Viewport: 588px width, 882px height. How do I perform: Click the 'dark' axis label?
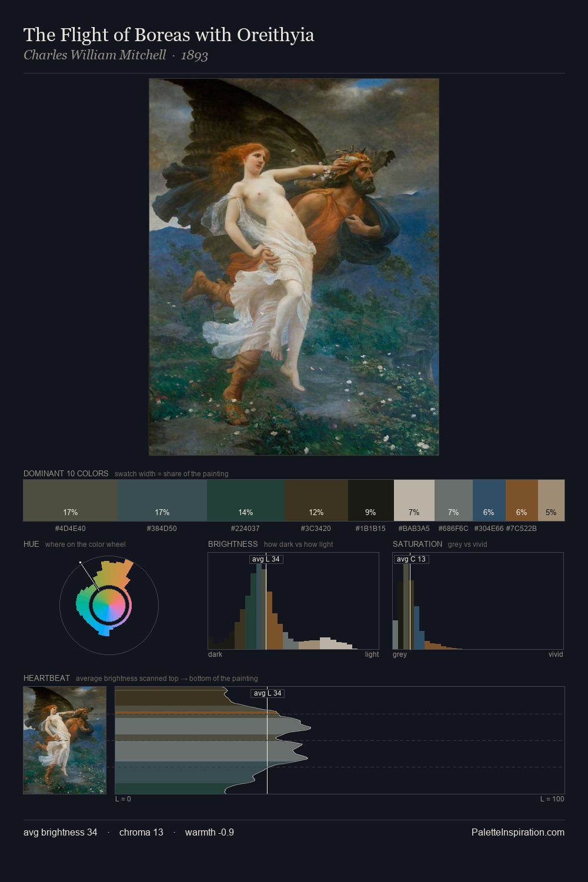pyautogui.click(x=215, y=654)
